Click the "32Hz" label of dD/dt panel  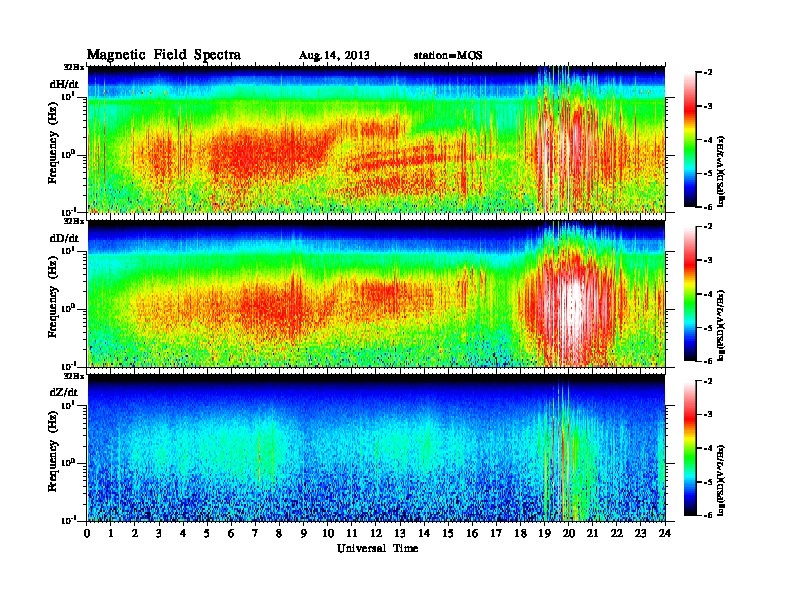click(x=74, y=221)
